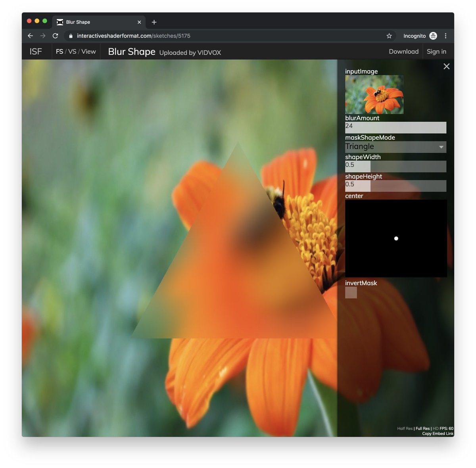Image resolution: width=476 pixels, height=468 pixels.
Task: Open Chrome three-dot menu
Action: click(x=445, y=36)
